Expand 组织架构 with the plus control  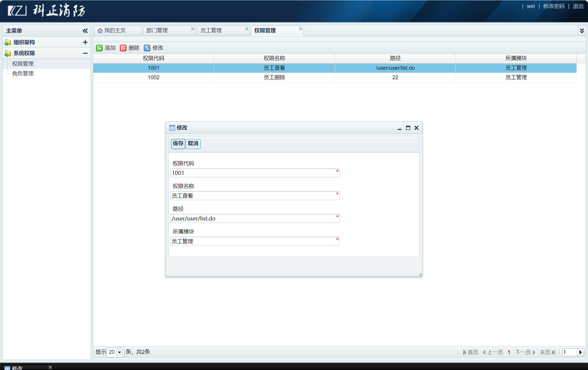(x=85, y=42)
